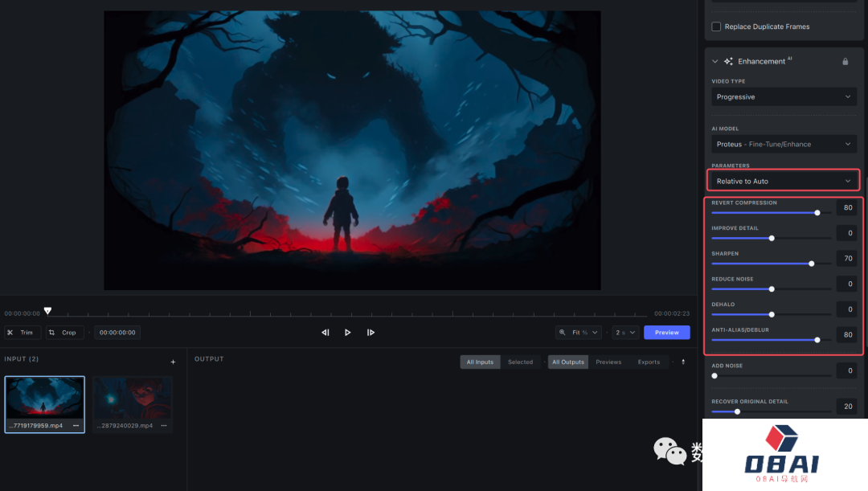Screen dimensions: 868x491
Task: Click the blue Preview button
Action: click(x=666, y=332)
